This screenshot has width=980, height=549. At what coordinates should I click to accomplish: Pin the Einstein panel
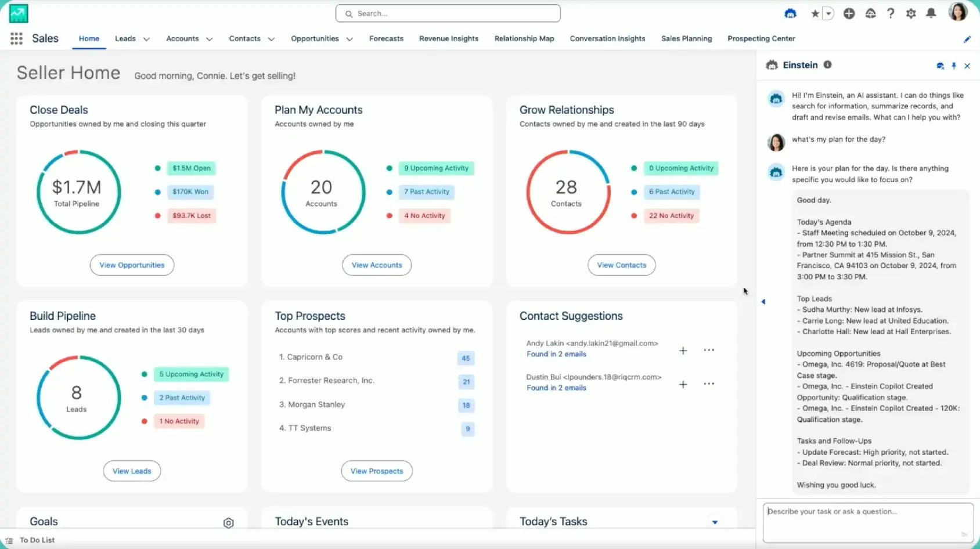pyautogui.click(x=954, y=66)
